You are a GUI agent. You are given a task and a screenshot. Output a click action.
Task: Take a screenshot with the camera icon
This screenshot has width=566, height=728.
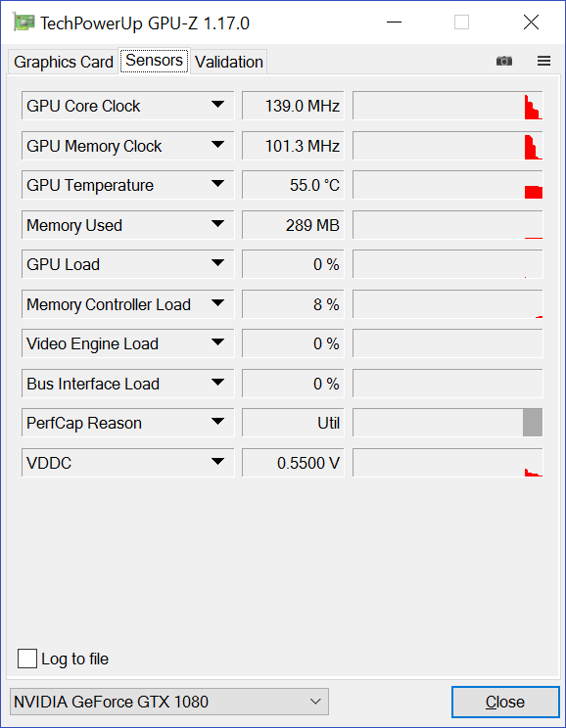504,61
